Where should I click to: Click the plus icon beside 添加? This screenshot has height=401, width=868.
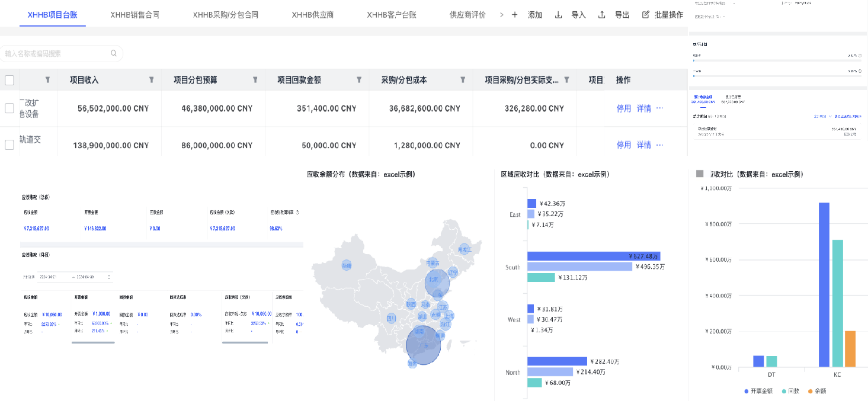514,15
